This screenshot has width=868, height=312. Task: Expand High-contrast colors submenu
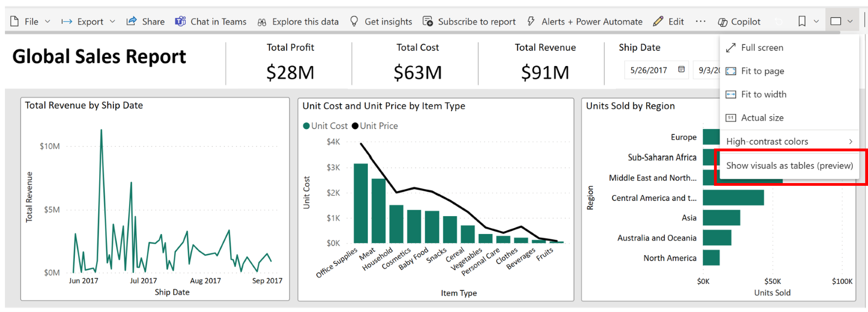789,141
